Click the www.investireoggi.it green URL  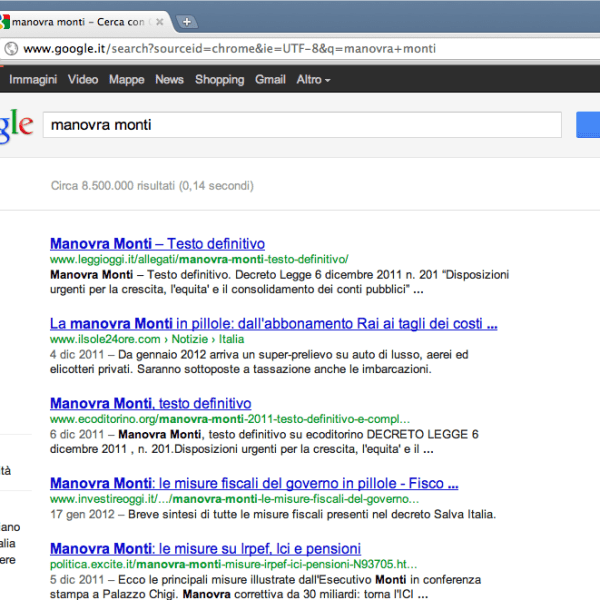tap(234, 499)
